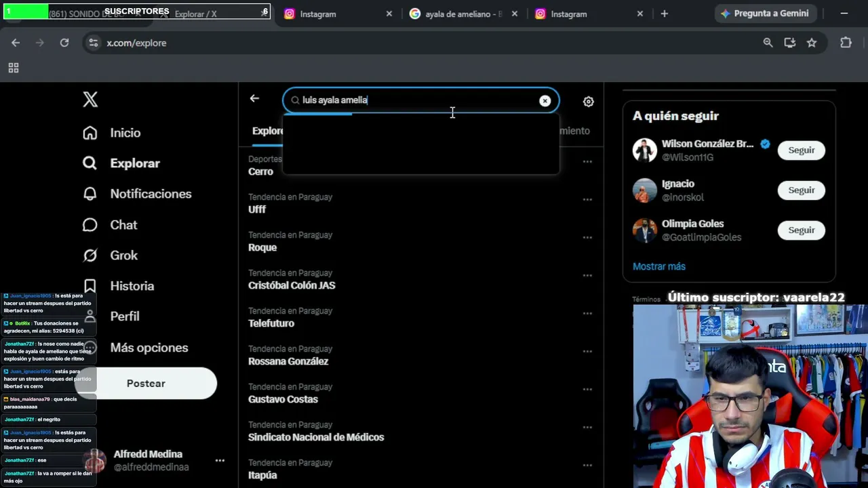Open Ignacio's profile avatar
This screenshot has height=488, width=868.
[x=645, y=190]
